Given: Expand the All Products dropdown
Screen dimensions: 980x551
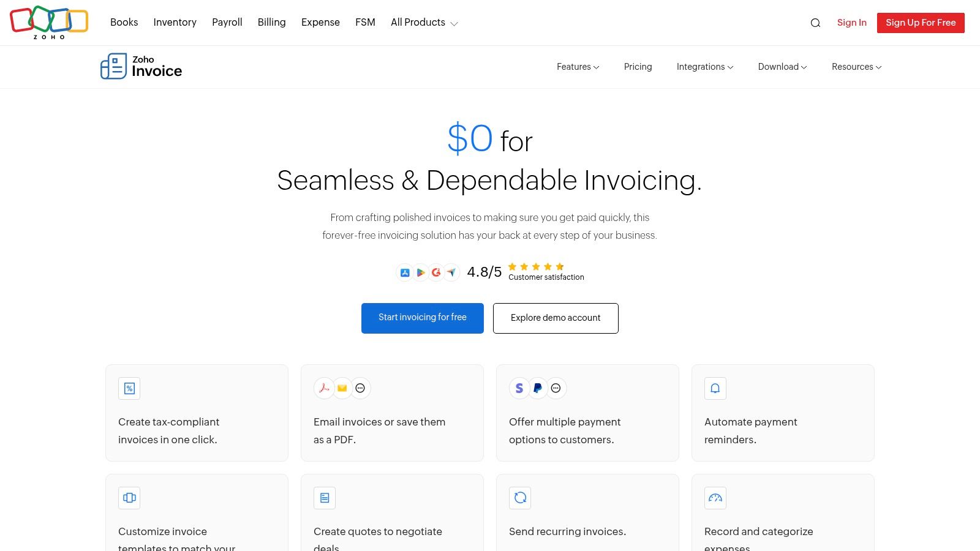Looking at the screenshot, I should tap(424, 23).
